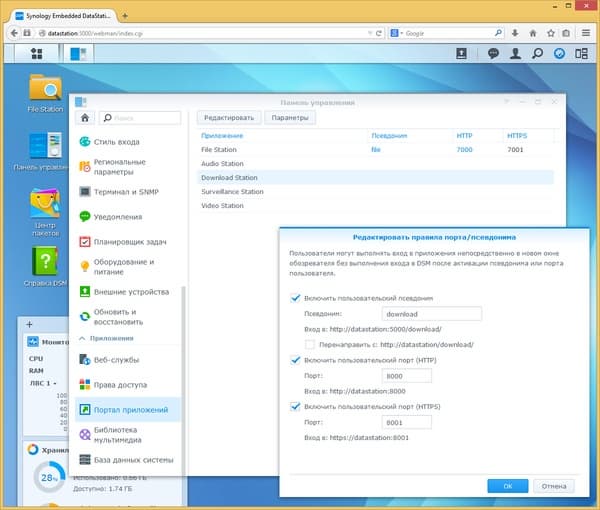Open Control Panel desktop shortcut
Viewport: 600px width, 510px height.
[x=45, y=151]
